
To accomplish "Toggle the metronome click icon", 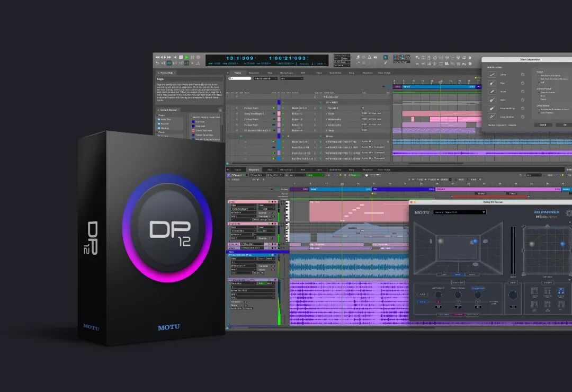I will click(x=370, y=57).
